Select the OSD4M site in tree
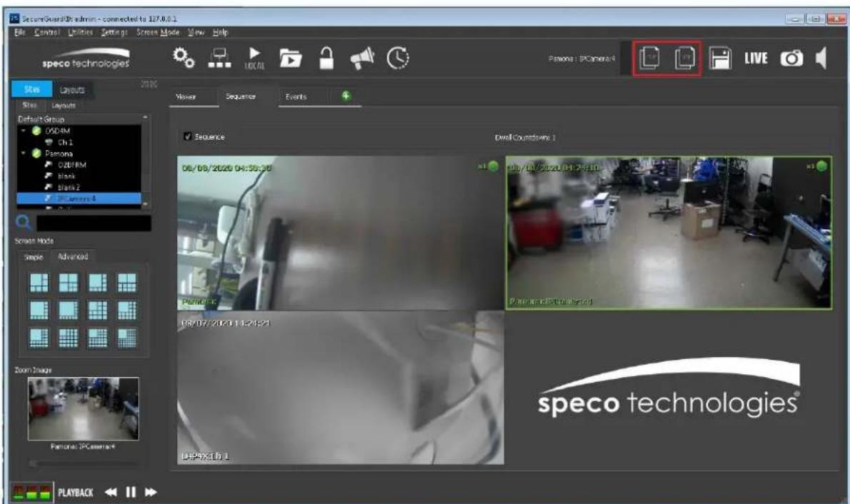Viewport: 850px width, 504px height. click(57, 131)
